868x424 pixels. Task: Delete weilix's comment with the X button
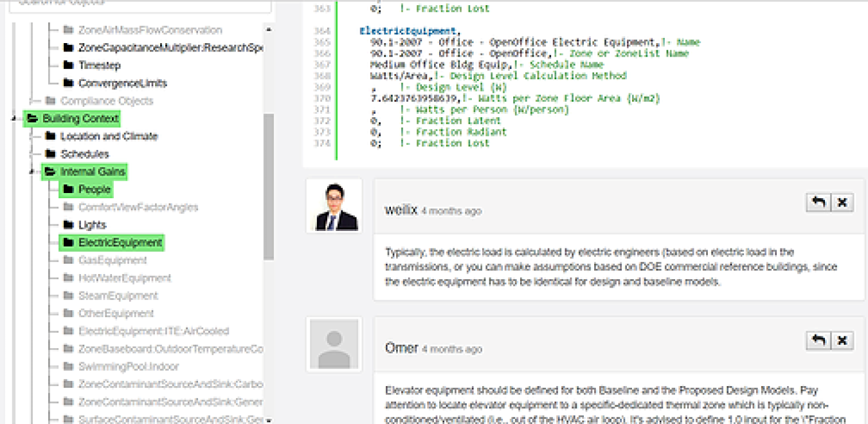click(x=842, y=203)
